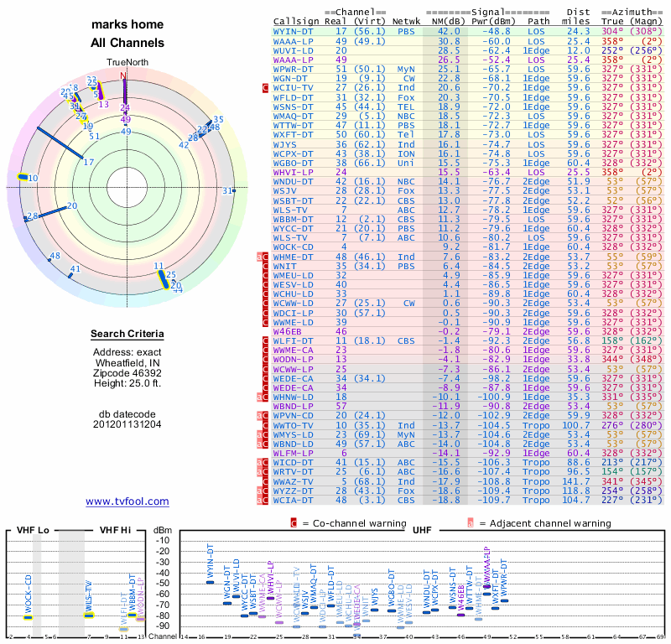Select the WFLD-DT callsign

pyautogui.click(x=293, y=97)
